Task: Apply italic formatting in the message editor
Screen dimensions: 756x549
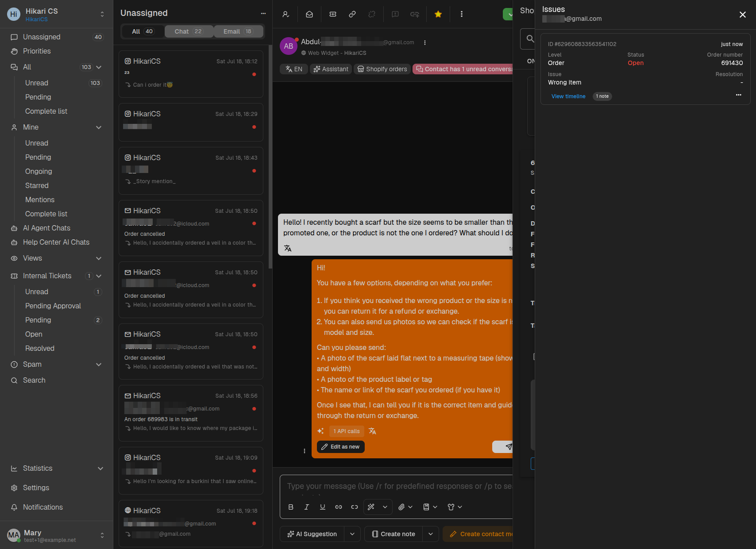Action: [x=307, y=507]
